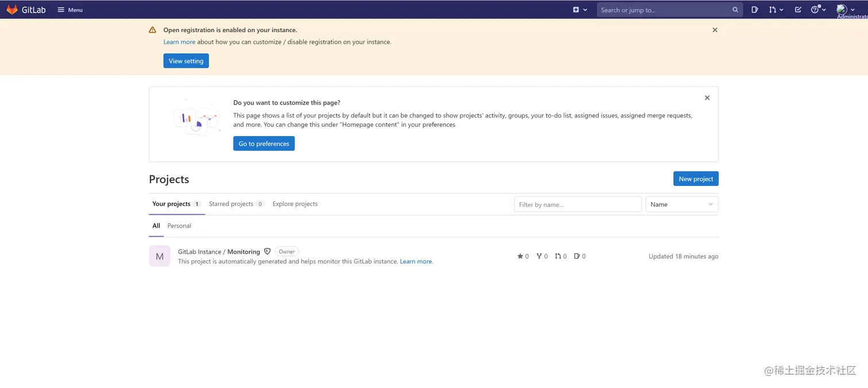Image resolution: width=868 pixels, height=388 pixels.
Task: Click the shield visibility icon beside Monitoring
Action: click(267, 251)
